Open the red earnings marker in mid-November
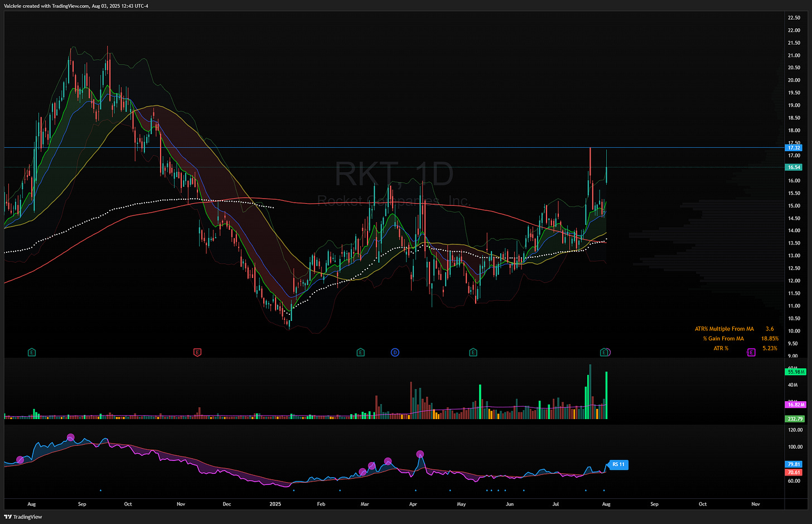The width and height of the screenshot is (812, 524). coord(197,352)
